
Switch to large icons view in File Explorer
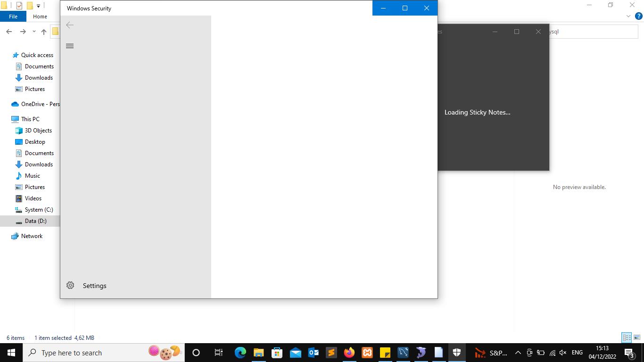click(x=637, y=337)
